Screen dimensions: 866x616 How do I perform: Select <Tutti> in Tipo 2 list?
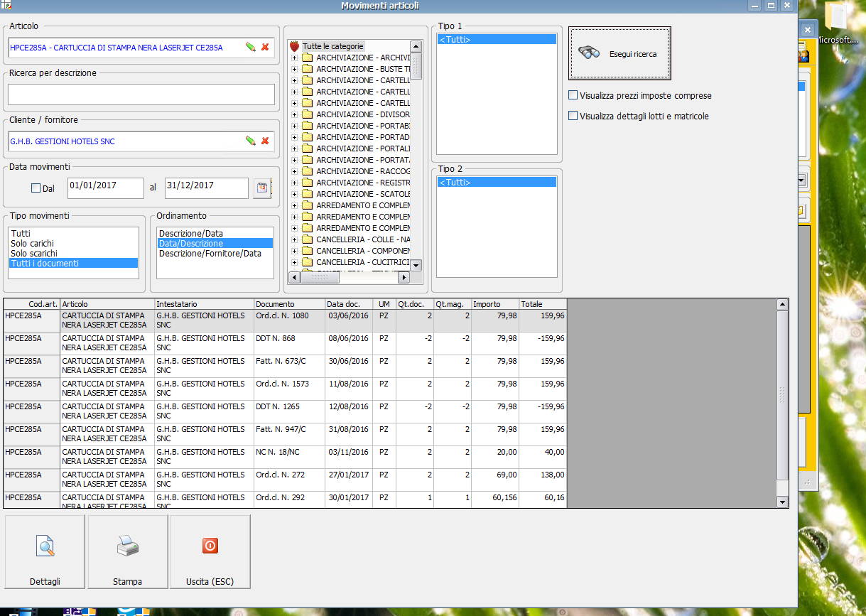click(x=497, y=183)
